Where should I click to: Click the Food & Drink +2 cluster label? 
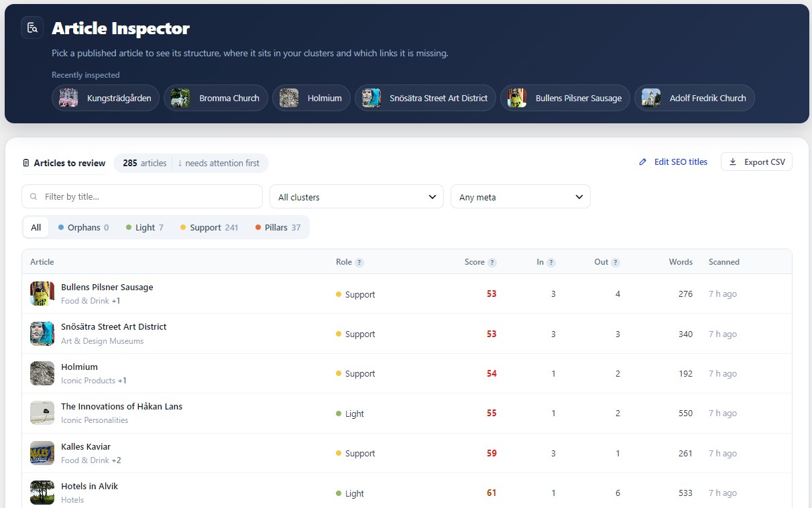[91, 460]
